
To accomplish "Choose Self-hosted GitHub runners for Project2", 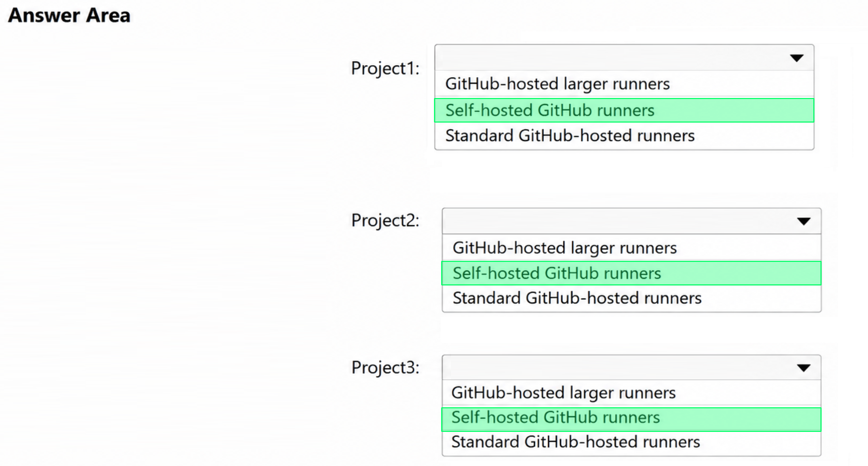I will coord(632,273).
